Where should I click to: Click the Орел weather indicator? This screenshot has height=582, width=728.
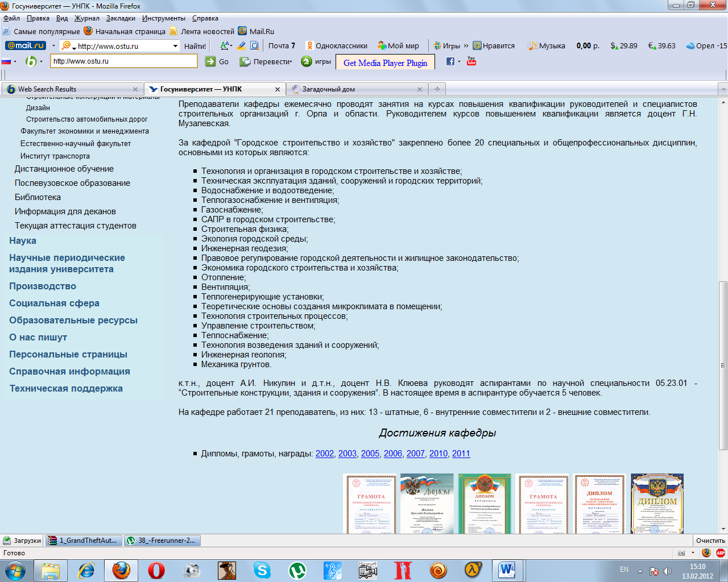pos(706,45)
